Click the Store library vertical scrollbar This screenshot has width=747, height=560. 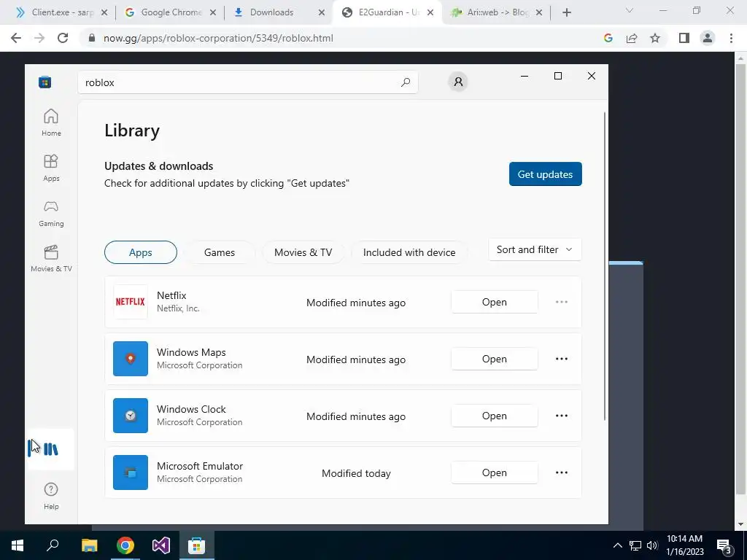click(605, 267)
